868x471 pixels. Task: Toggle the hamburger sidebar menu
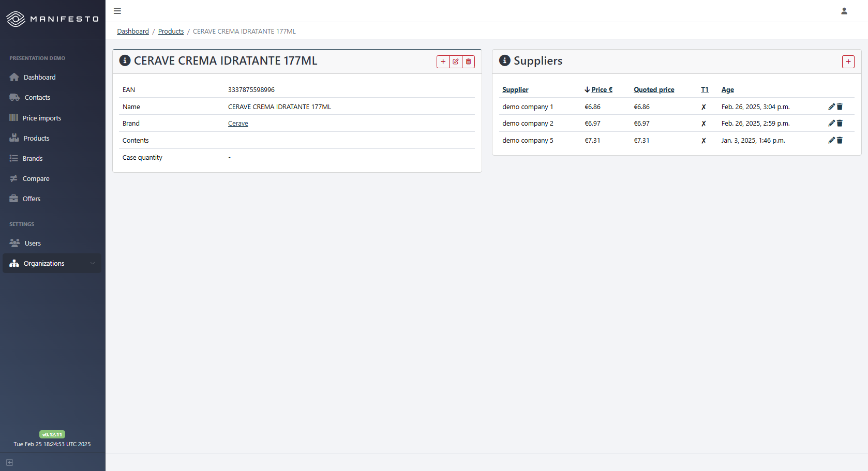(x=117, y=11)
